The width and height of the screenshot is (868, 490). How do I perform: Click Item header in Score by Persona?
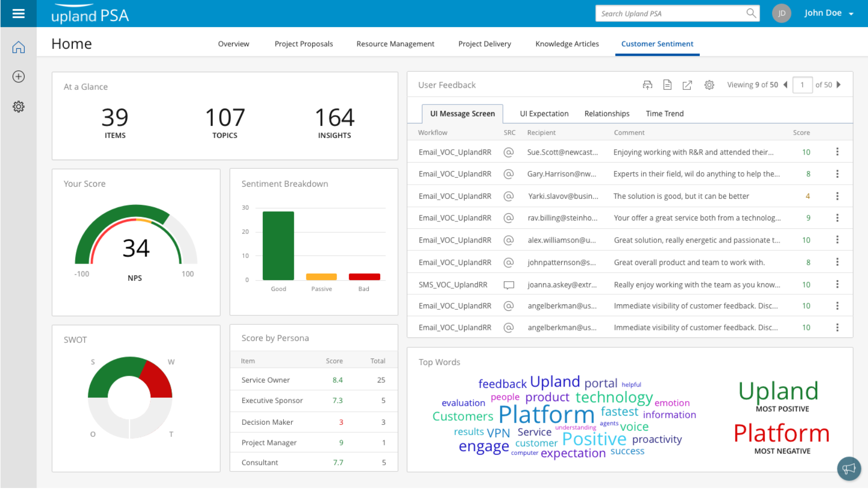pyautogui.click(x=248, y=361)
